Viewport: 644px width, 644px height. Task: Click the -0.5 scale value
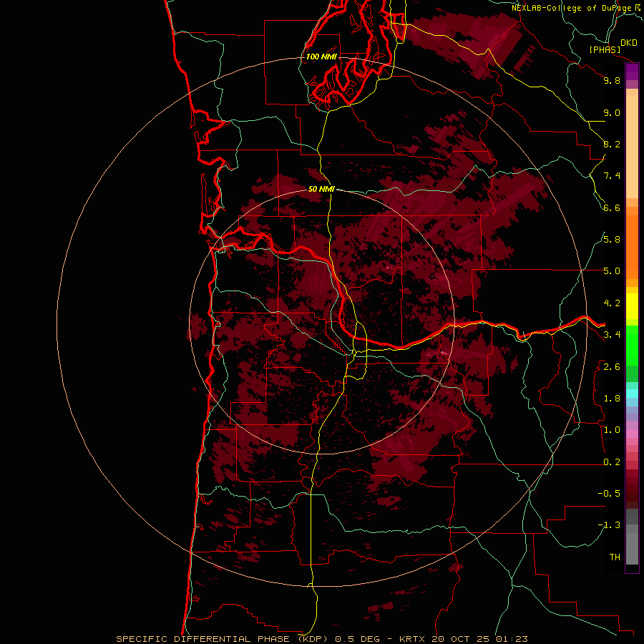click(x=609, y=494)
